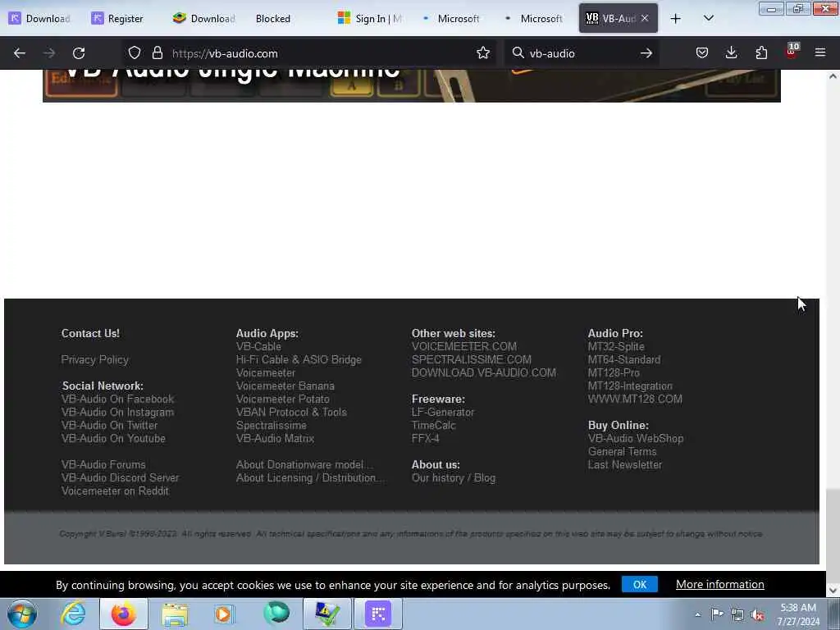
Task: Open Windows Media Player in taskbar
Action: click(x=224, y=614)
